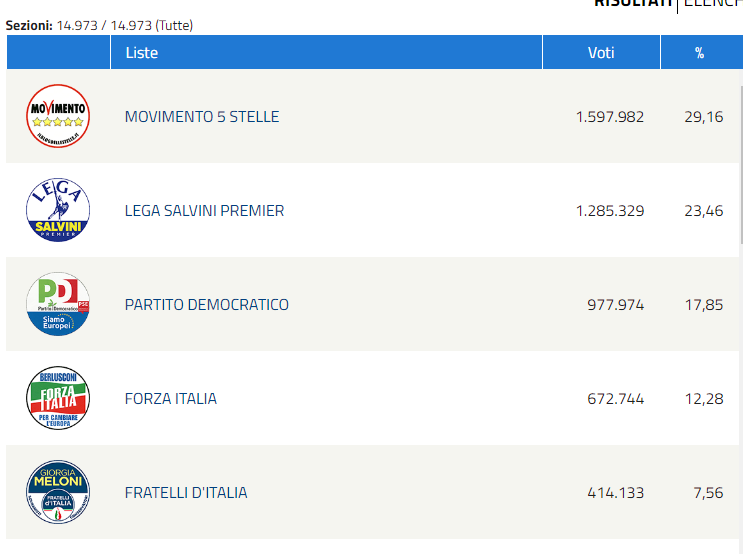Click the Lega Salvini Premier logo
The width and height of the screenshot is (743, 554).
[x=58, y=210]
